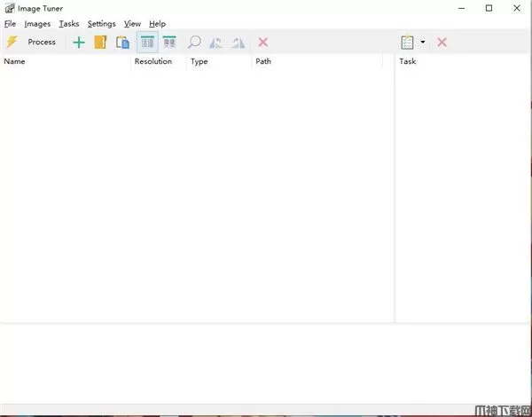Click the Task column header
Viewport: 532px width, 417px height.
[x=464, y=61]
